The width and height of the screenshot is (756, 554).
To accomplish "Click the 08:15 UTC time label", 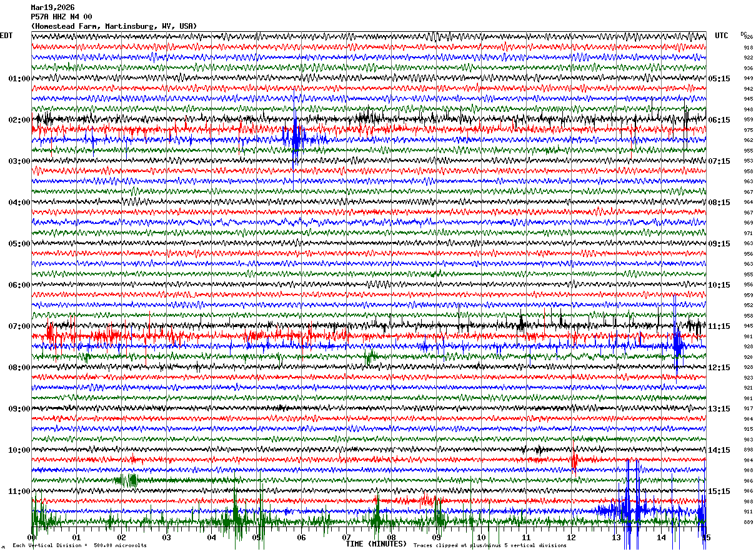I will [719, 203].
